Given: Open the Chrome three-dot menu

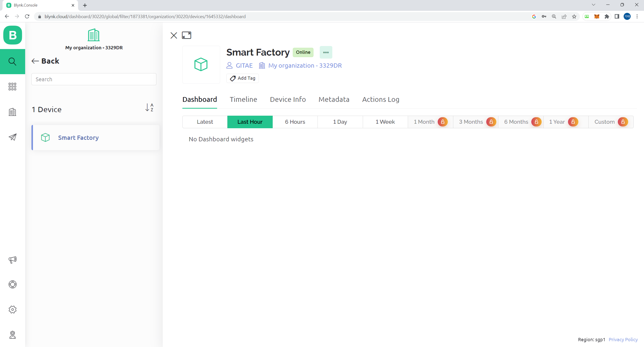Looking at the screenshot, I should pos(637,17).
